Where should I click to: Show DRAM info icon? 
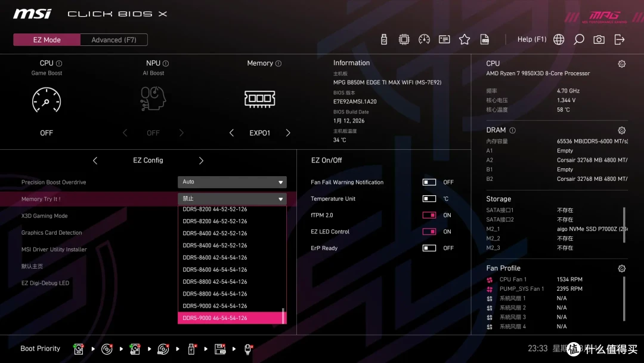tap(513, 130)
